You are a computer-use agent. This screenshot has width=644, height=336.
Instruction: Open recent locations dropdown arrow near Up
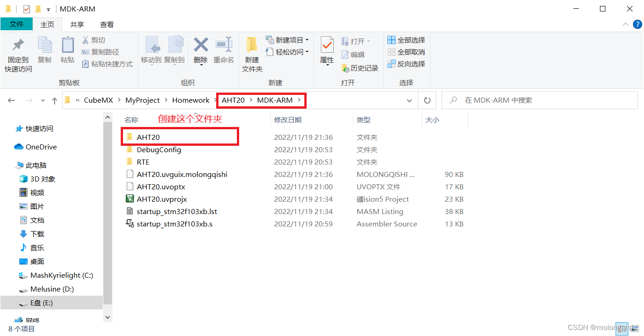click(43, 100)
